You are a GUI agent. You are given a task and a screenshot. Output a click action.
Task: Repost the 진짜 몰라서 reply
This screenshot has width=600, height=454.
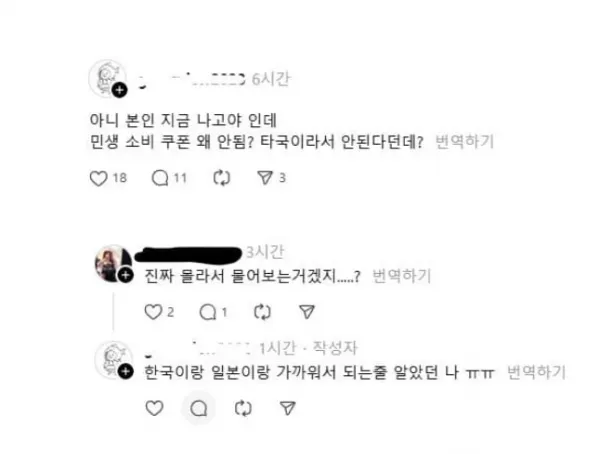[x=262, y=312]
